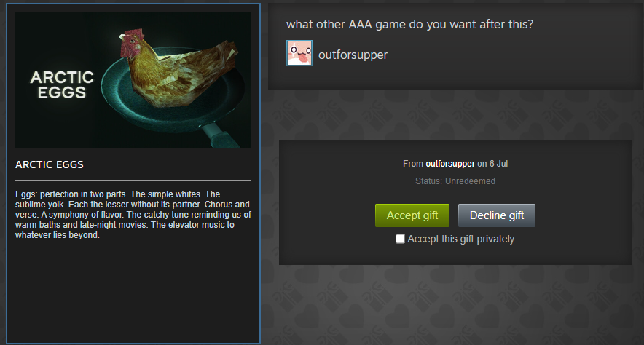The width and height of the screenshot is (644, 345).
Task: Click the Eggs perfection description paragraph
Action: 133,215
